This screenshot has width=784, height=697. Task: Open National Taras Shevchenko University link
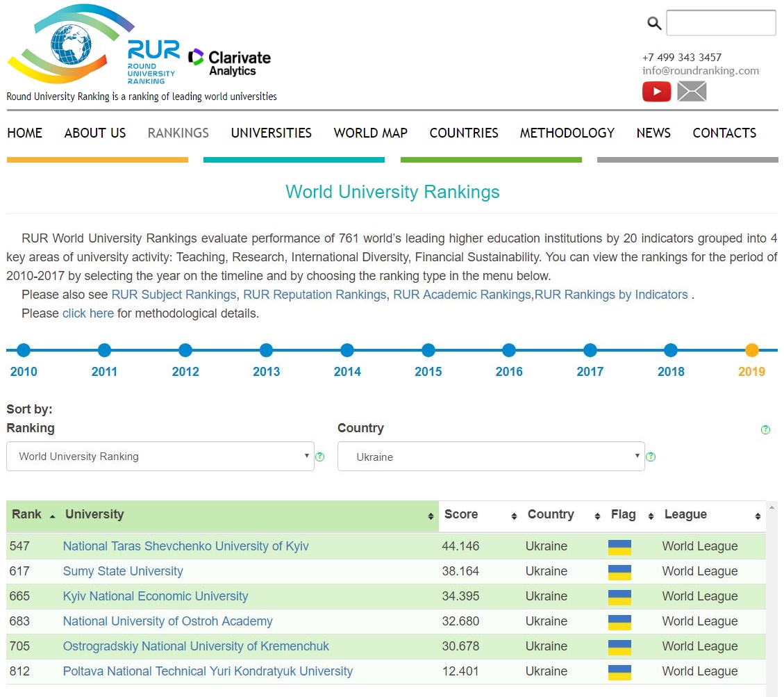(185, 546)
